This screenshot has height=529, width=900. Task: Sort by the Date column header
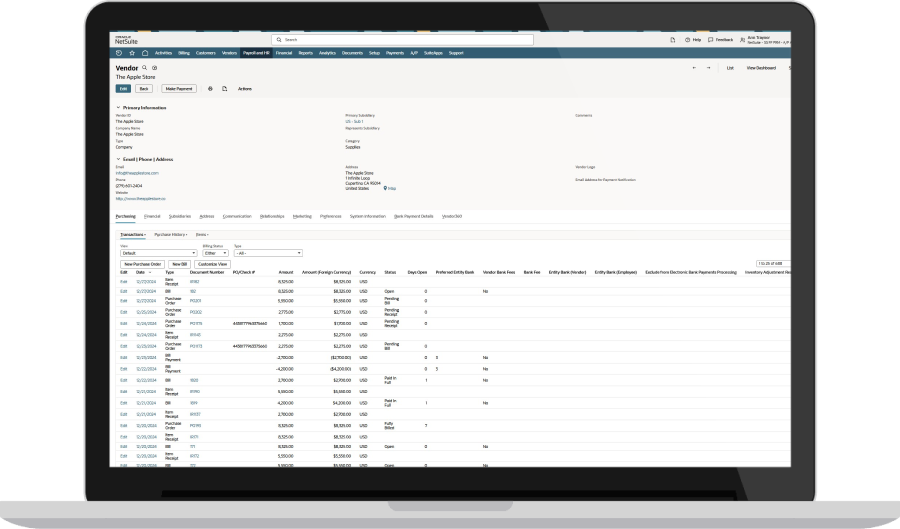click(x=141, y=273)
